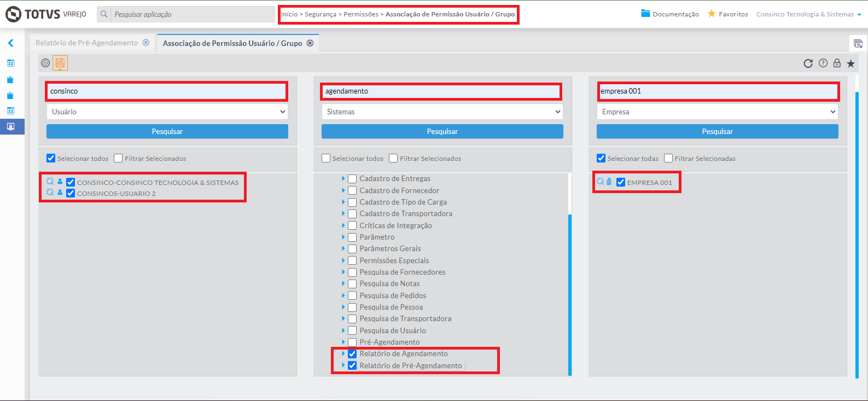Click Pesquisar button under Empresa
Viewport: 868px width, 401px height.
(718, 131)
